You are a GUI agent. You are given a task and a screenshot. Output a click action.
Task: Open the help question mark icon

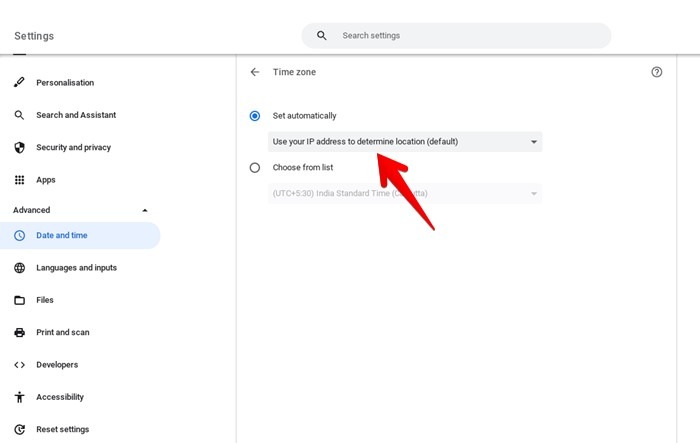pos(656,72)
